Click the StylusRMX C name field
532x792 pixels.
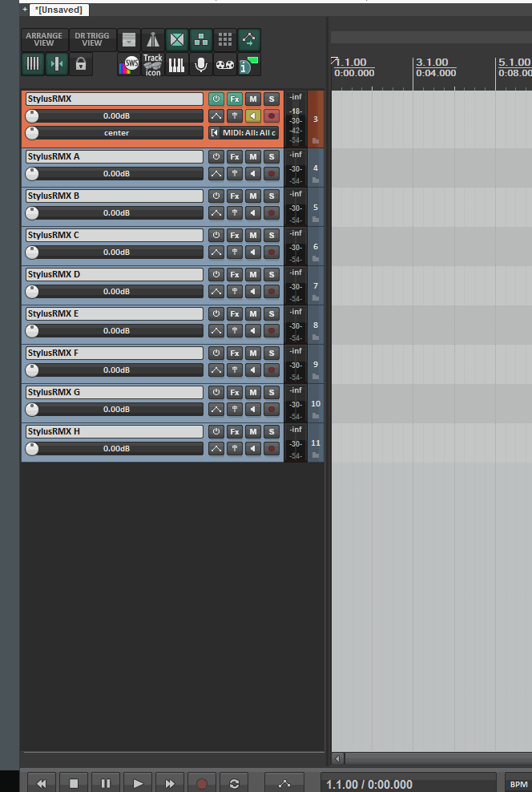tap(115, 236)
